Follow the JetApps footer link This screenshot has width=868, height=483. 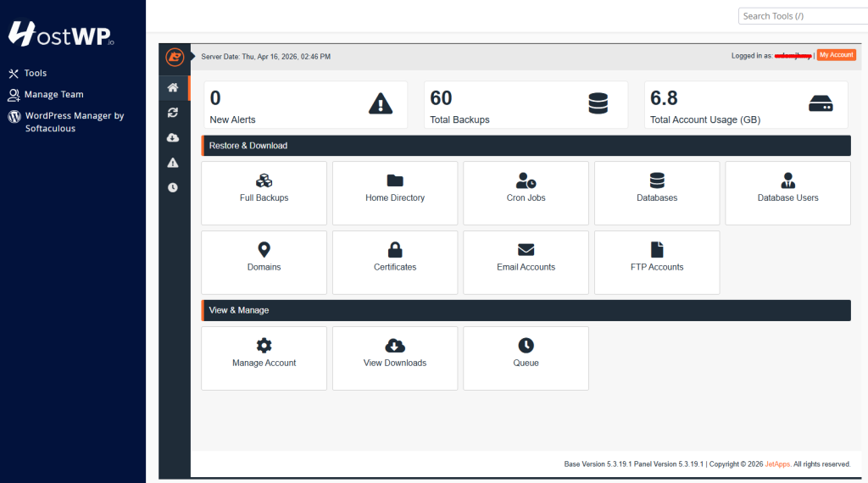point(778,464)
